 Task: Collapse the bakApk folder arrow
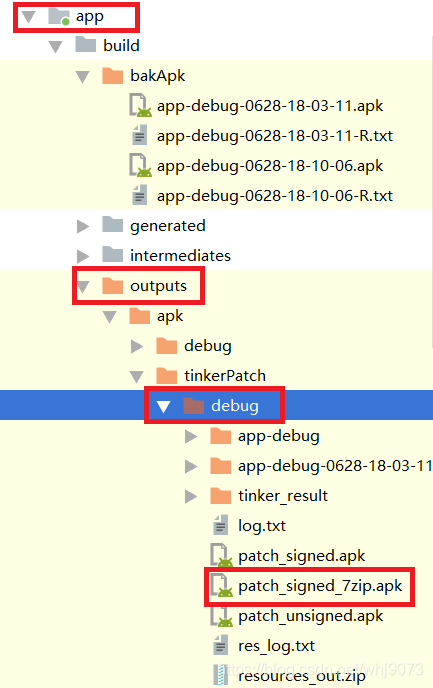click(82, 77)
